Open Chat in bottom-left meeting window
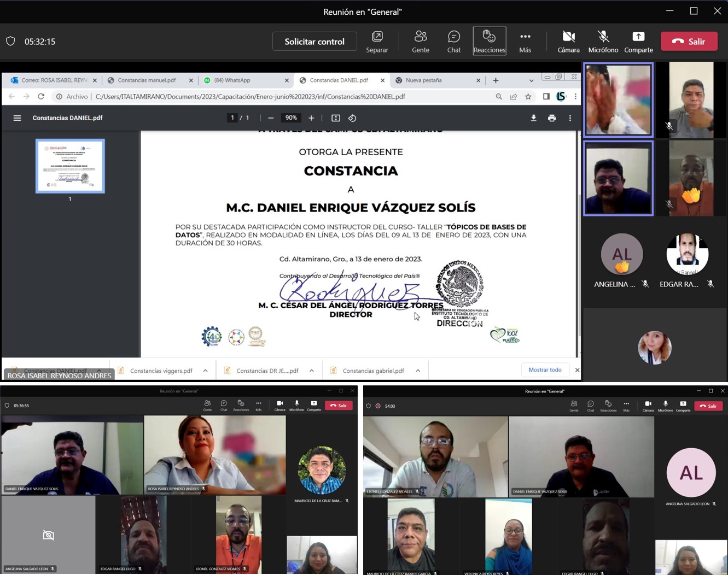 (x=224, y=406)
